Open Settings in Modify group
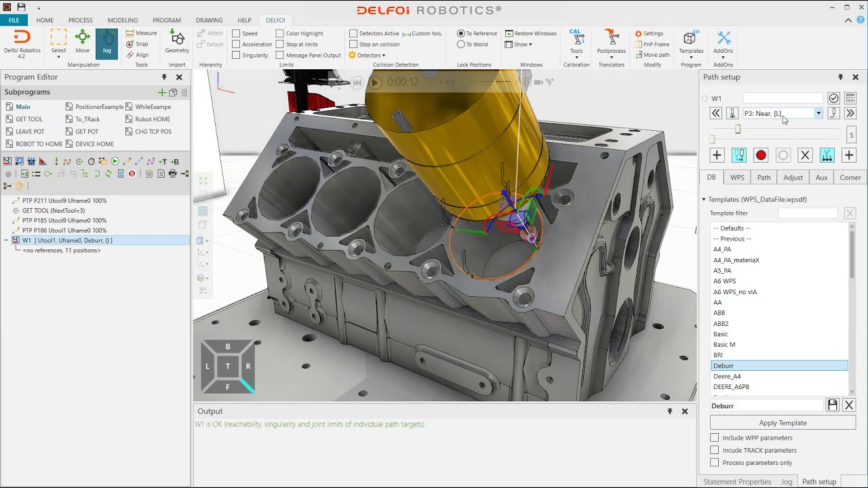868x488 pixels. pos(649,33)
